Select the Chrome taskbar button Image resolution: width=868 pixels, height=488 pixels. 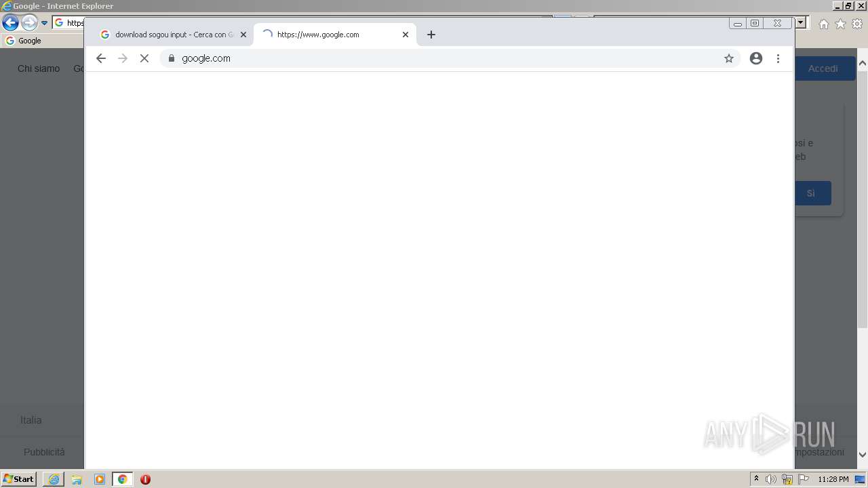click(x=123, y=479)
